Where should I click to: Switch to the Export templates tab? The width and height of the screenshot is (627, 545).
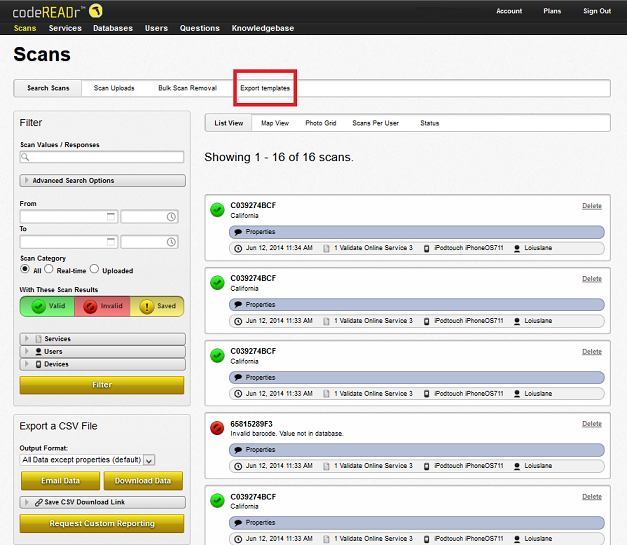pyautogui.click(x=265, y=88)
